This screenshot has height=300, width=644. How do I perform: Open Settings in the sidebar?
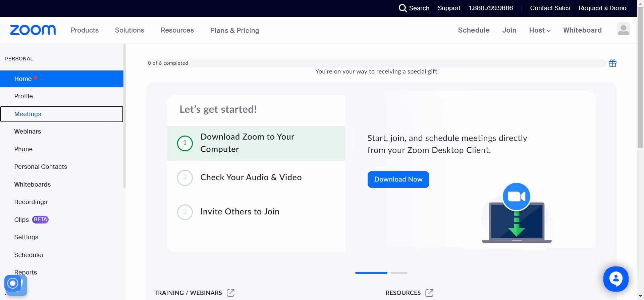pos(62,237)
